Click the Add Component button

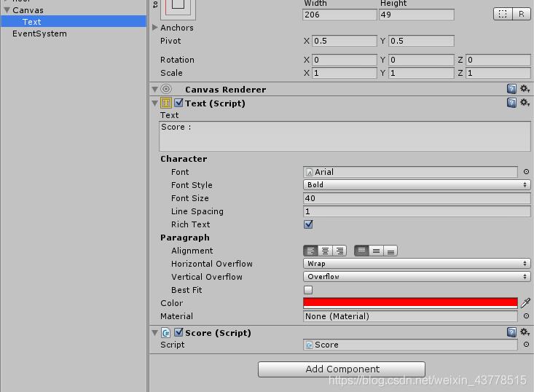point(342,369)
